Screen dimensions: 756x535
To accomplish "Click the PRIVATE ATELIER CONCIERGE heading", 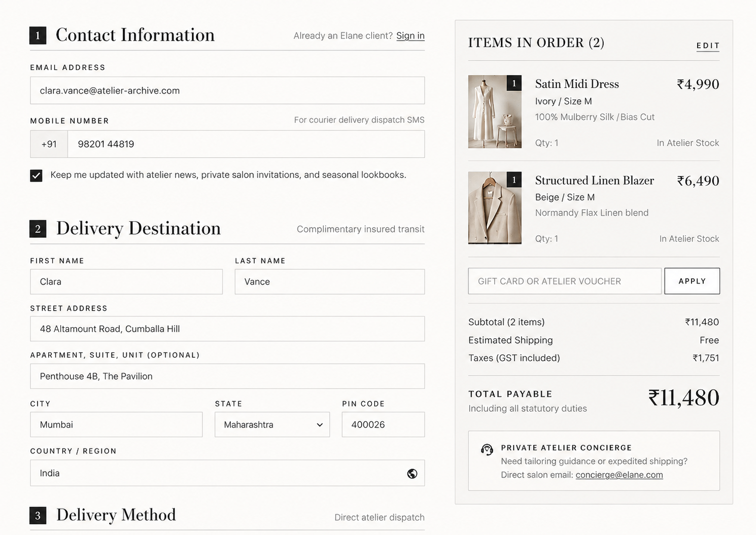I will (x=566, y=448).
